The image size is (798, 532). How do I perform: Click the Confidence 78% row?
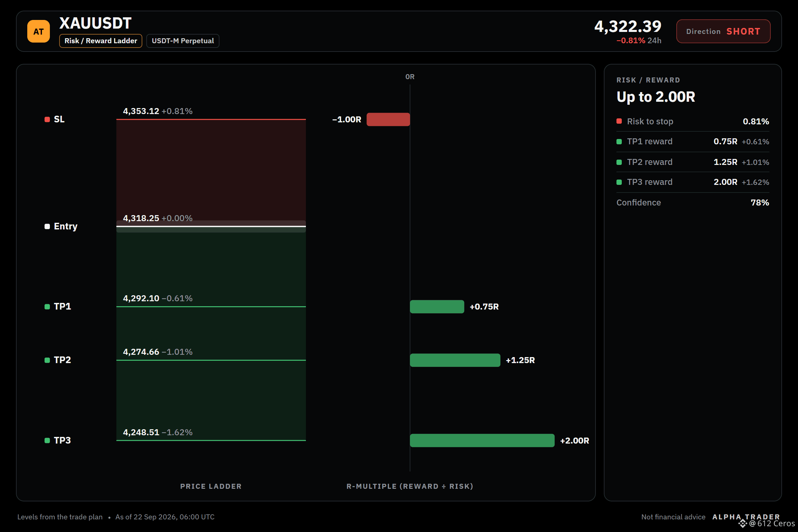click(x=693, y=202)
